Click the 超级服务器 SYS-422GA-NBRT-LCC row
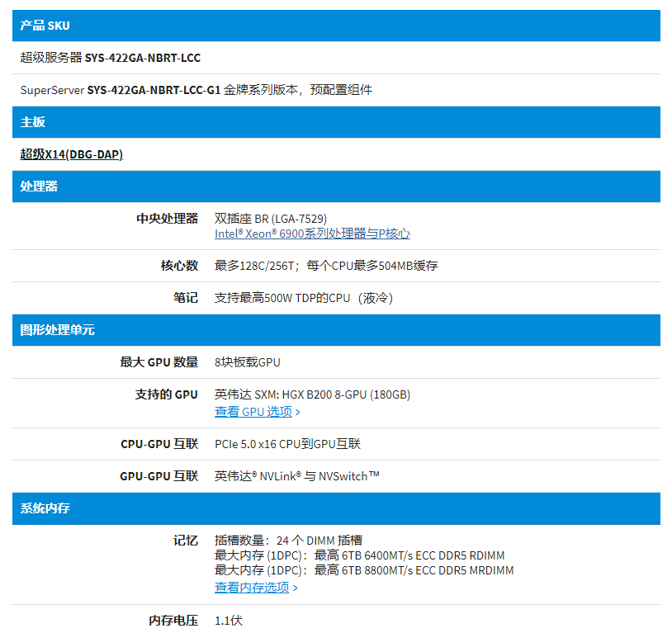Viewport: 672px width, 633px height. [x=111, y=58]
